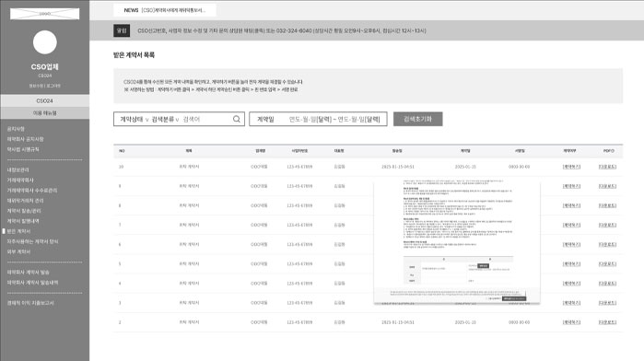Select the CSO24 sidebar tab
This screenshot has height=361, width=644.
pos(45,100)
